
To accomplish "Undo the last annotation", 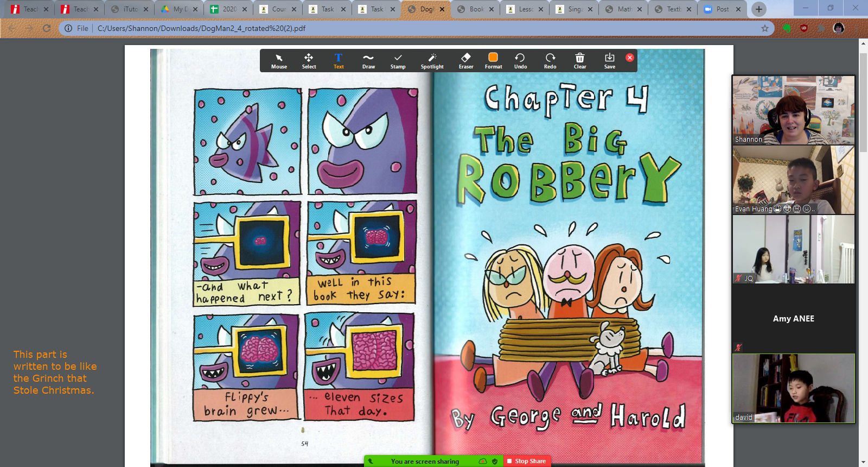I will click(520, 61).
